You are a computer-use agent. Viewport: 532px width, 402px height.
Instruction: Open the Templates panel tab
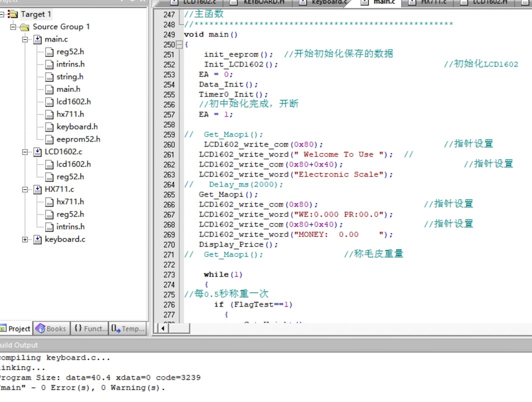pos(128,328)
